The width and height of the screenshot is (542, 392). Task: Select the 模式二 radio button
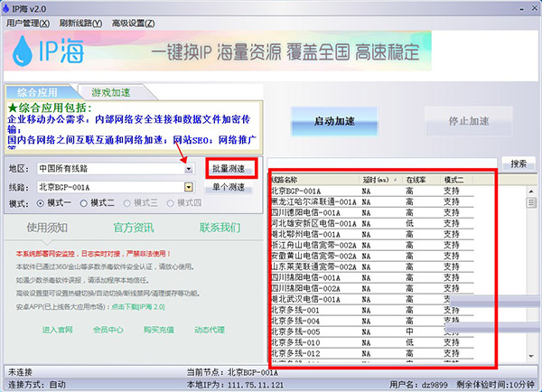point(84,203)
